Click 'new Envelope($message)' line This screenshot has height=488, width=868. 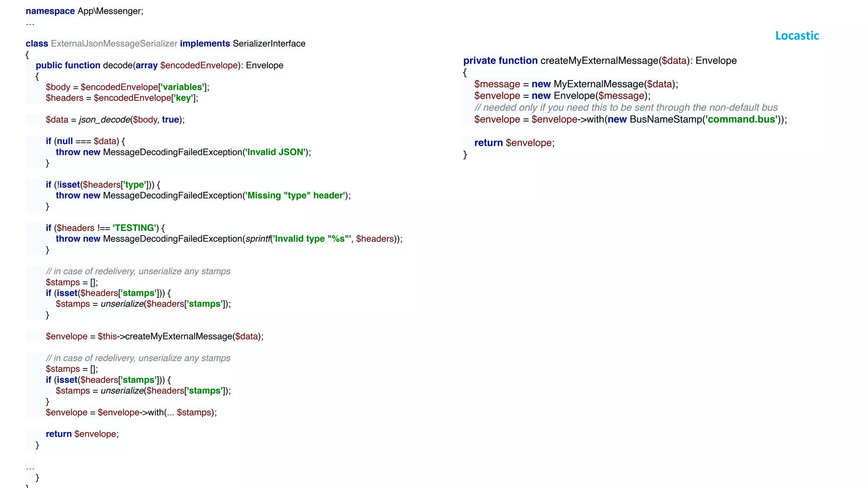coord(562,96)
